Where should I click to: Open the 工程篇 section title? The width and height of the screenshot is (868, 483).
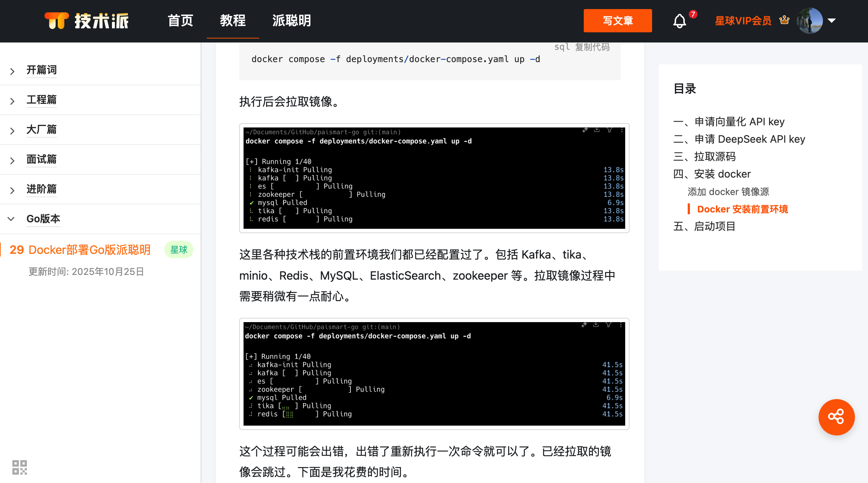tap(41, 100)
